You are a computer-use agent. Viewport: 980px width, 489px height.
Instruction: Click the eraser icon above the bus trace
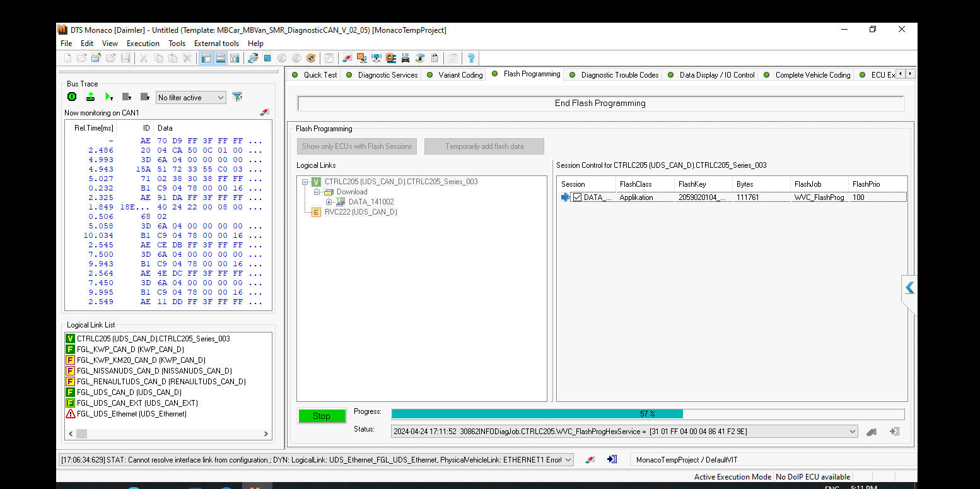click(264, 112)
